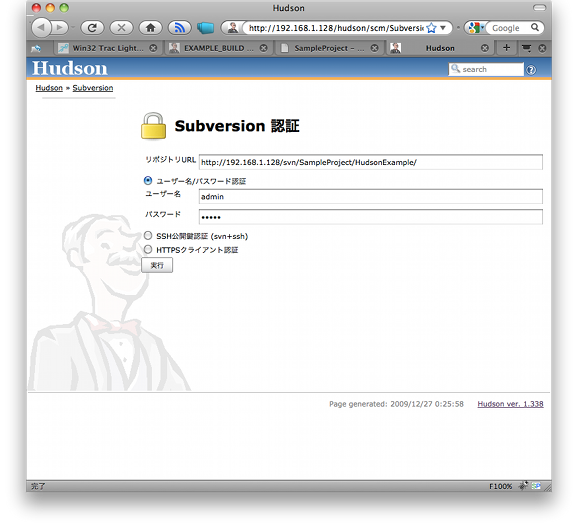The height and width of the screenshot is (528, 578).
Task: Open Hudson search help question icon
Action: 531,70
